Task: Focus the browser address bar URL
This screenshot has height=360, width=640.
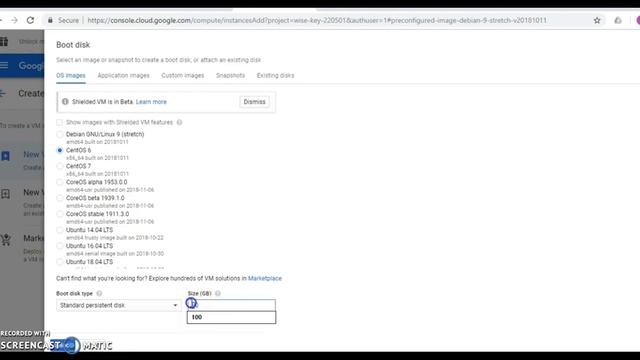Action: coord(317,20)
